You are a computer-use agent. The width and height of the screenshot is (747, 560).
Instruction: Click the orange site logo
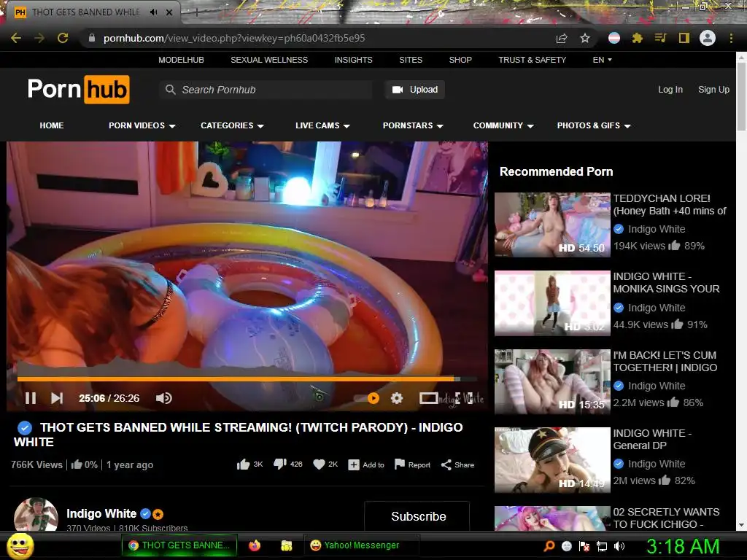tap(79, 89)
